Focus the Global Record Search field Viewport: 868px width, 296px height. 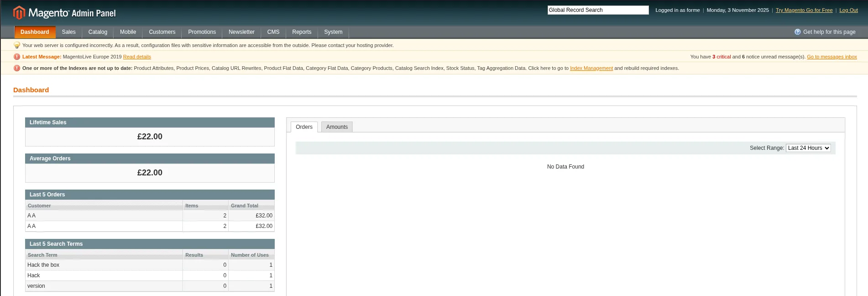(x=598, y=10)
